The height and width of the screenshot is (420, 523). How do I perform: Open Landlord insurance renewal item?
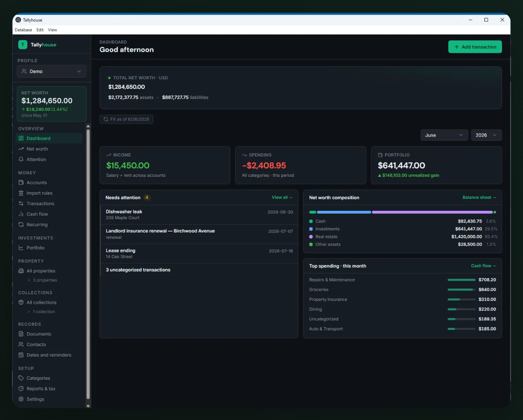[199, 234]
